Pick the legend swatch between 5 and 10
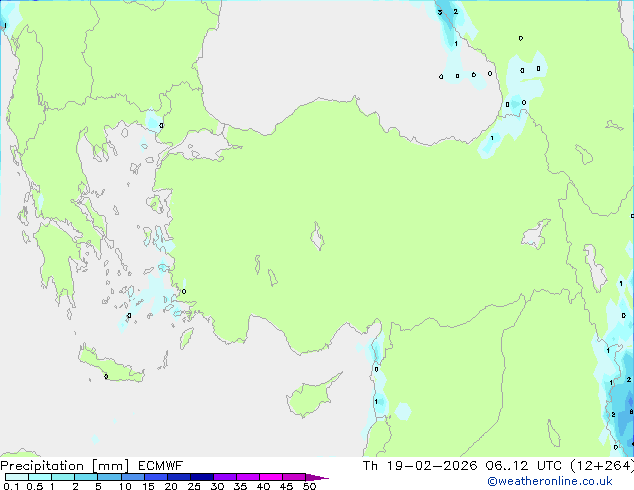The height and width of the screenshot is (490, 634). (x=110, y=477)
